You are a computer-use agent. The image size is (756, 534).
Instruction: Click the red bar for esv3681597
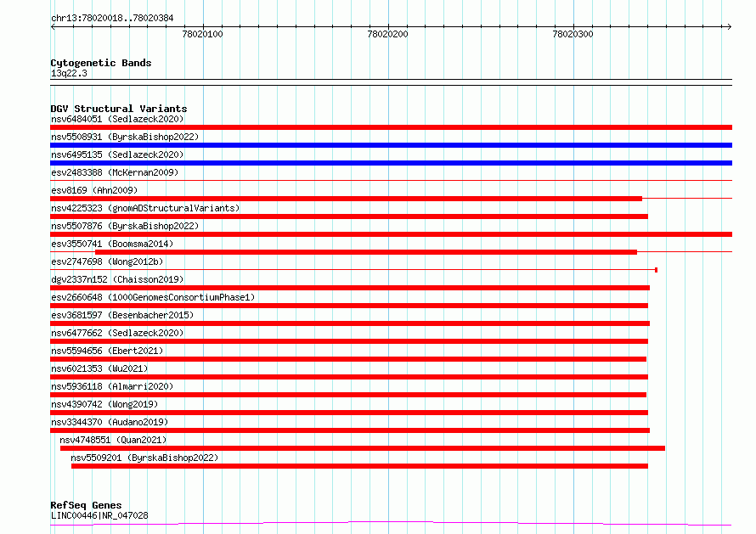(350, 323)
